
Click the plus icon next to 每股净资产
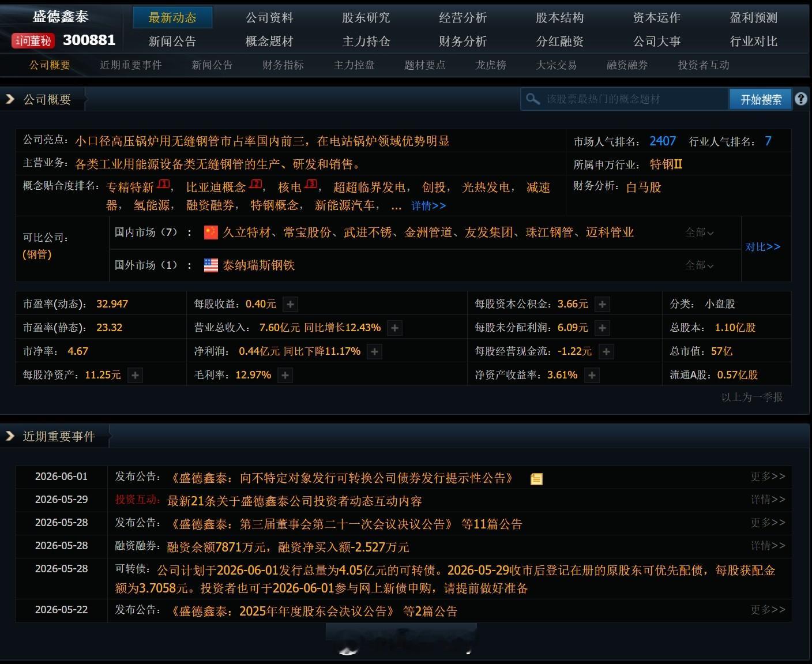click(x=135, y=375)
